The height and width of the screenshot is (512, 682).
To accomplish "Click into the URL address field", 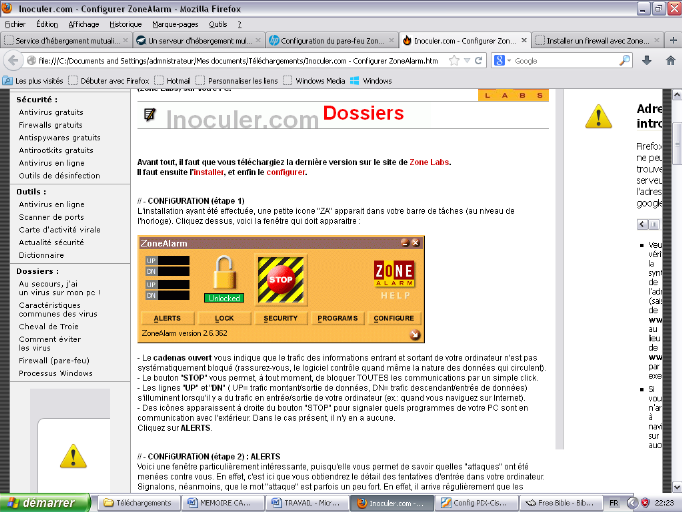I will coord(238,61).
